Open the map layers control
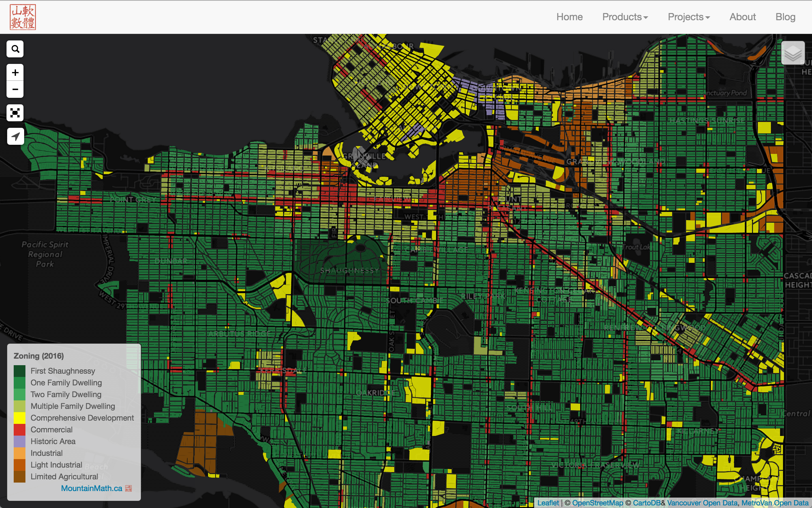 (792, 53)
